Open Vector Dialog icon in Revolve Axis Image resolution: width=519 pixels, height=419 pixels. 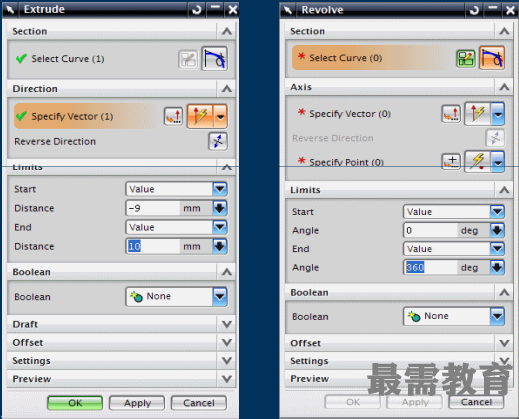[x=451, y=114]
